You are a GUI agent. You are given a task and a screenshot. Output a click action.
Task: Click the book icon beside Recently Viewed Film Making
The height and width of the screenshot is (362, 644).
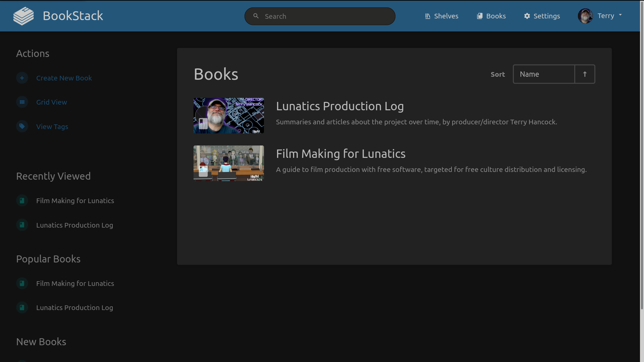click(22, 201)
